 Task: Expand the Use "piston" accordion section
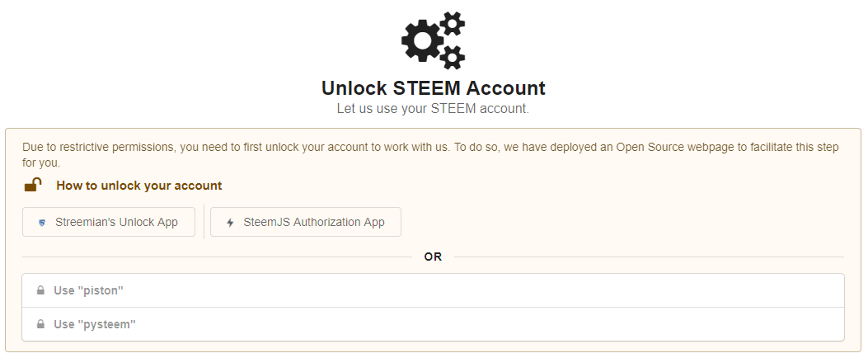[433, 290]
